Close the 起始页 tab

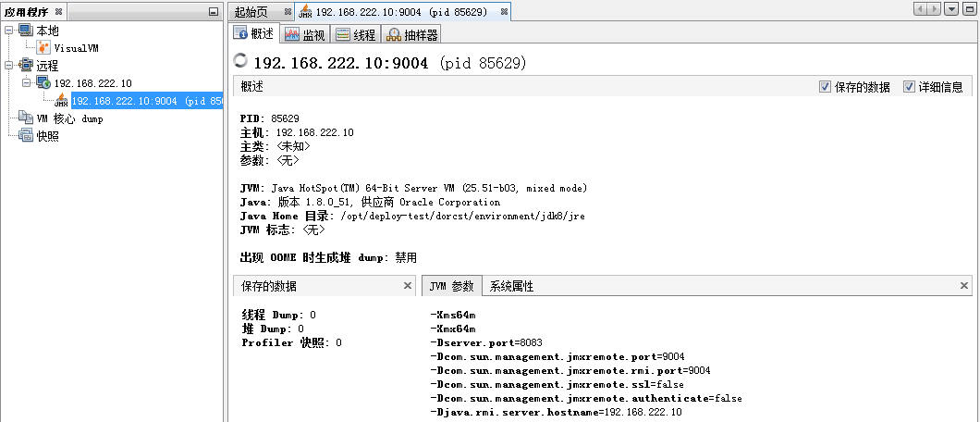coord(288,12)
